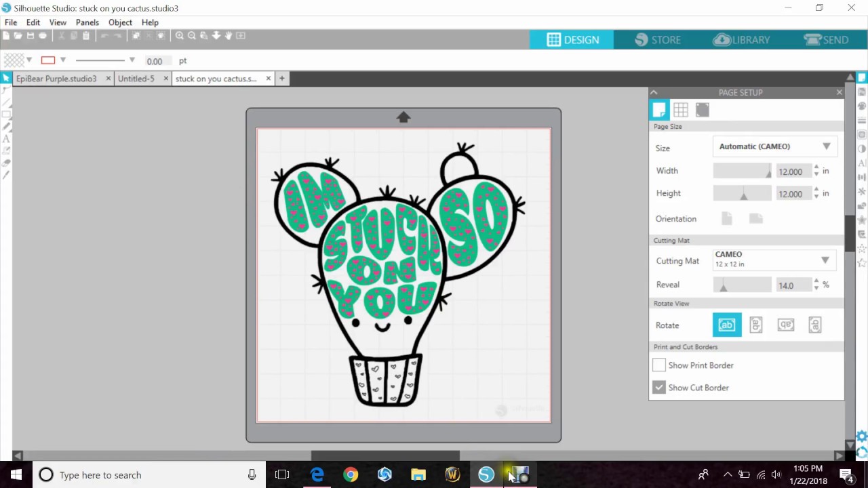868x488 pixels.
Task: Click the Zoom In magnifier icon
Action: (x=180, y=35)
